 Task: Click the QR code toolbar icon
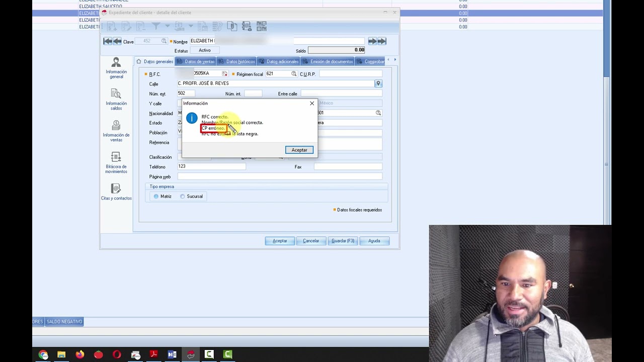tap(262, 26)
